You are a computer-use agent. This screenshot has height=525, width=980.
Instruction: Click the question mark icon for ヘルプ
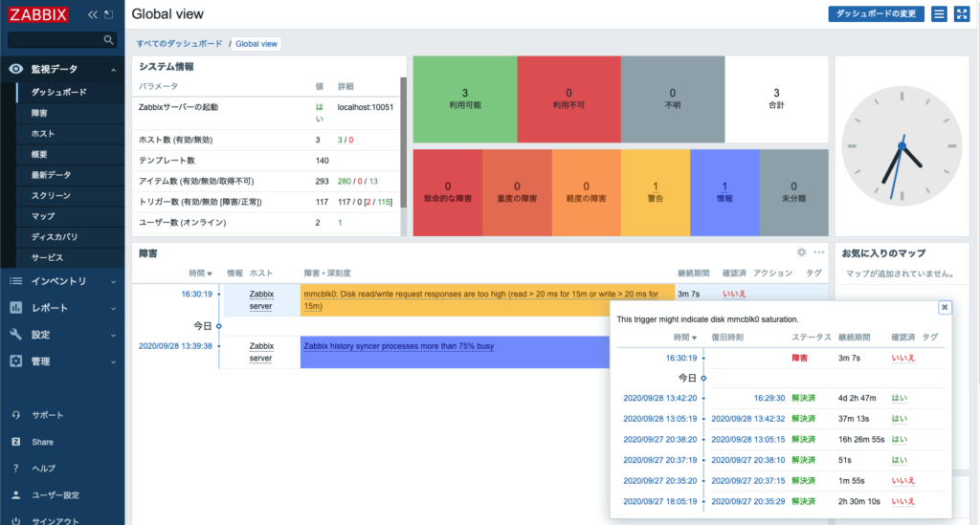(x=15, y=469)
